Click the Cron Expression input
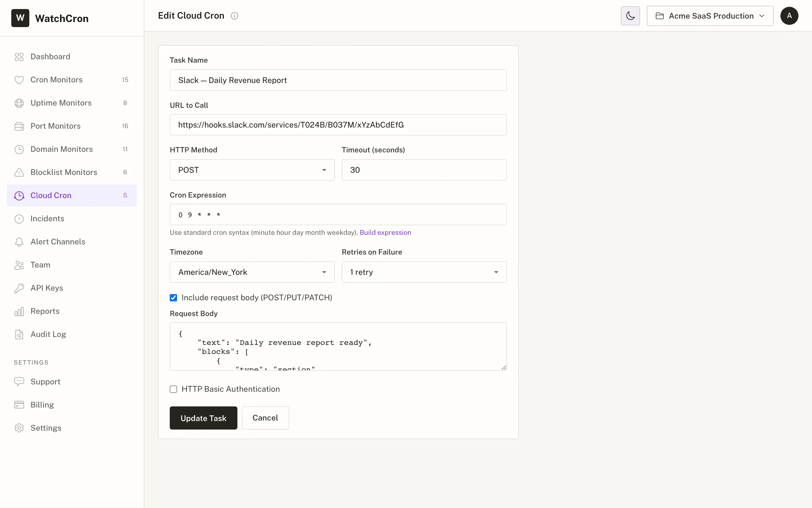This screenshot has height=508, width=812. tap(338, 215)
